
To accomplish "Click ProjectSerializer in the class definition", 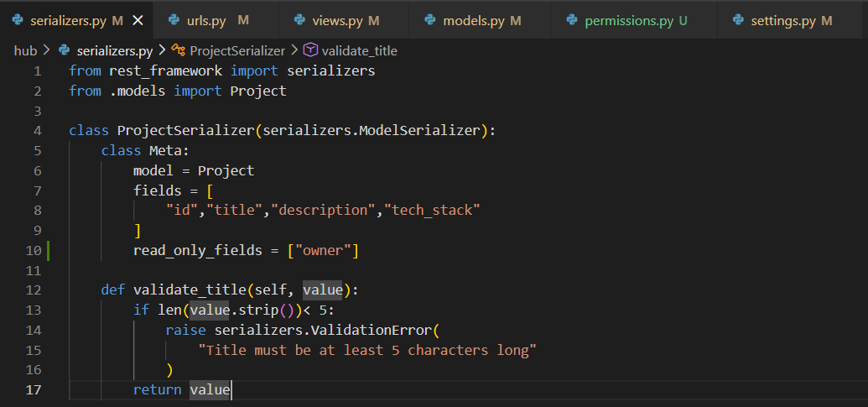I will tap(185, 131).
